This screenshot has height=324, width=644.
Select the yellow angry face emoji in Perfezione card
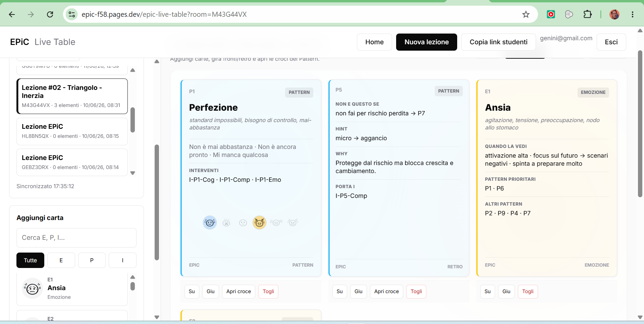click(x=259, y=222)
